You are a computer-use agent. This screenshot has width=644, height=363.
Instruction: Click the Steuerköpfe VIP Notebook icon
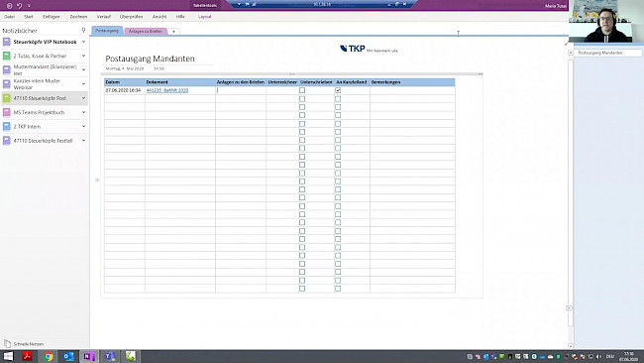pos(7,42)
